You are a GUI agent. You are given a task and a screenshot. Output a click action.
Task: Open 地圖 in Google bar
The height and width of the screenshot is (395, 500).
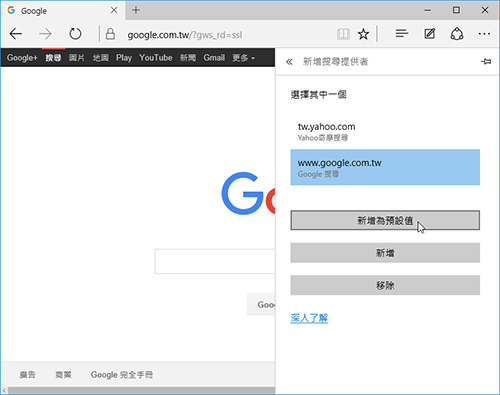pyautogui.click(x=100, y=58)
